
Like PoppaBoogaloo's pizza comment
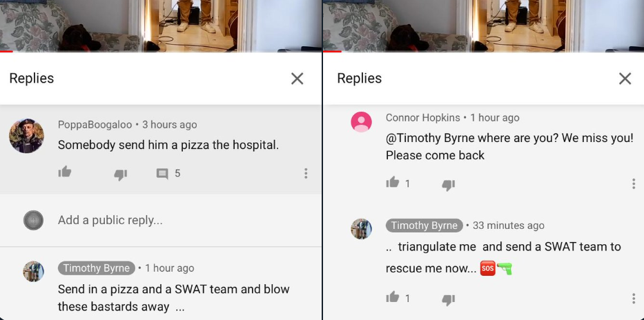click(x=64, y=172)
